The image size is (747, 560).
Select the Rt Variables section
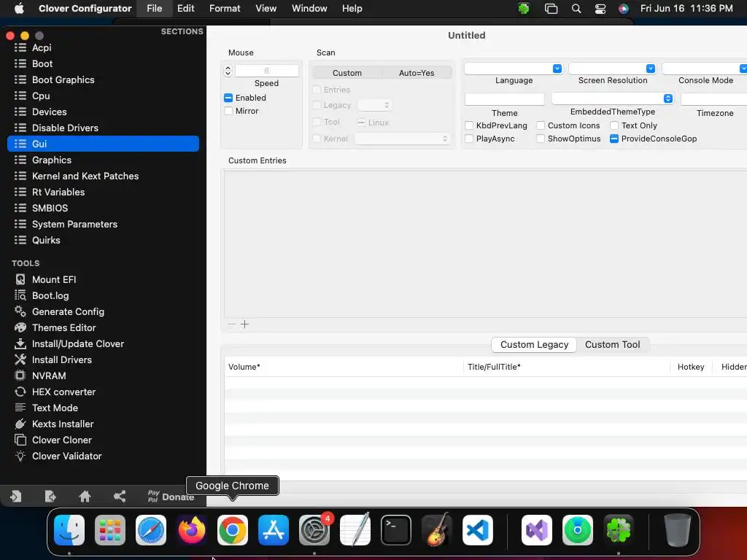(x=103, y=192)
